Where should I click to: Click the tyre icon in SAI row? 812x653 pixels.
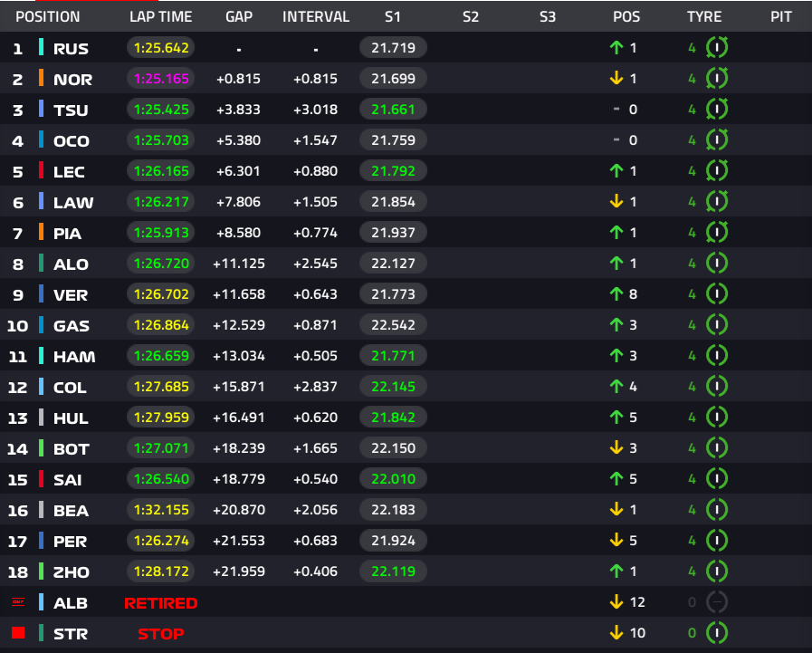pos(717,479)
